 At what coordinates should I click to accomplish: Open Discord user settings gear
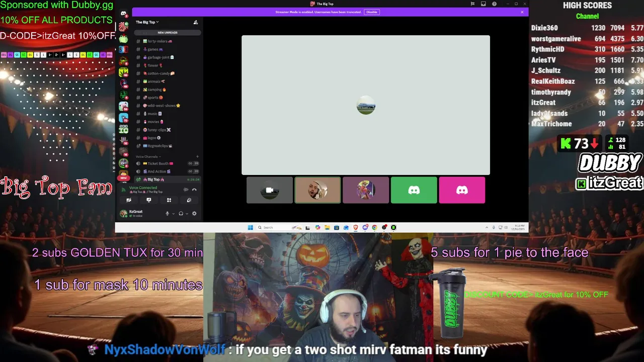pyautogui.click(x=194, y=214)
